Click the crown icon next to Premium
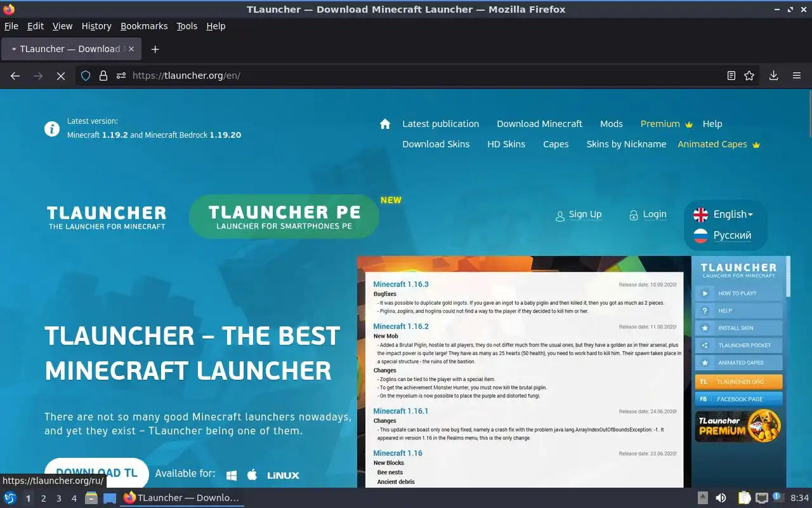812x508 pixels. coord(689,124)
